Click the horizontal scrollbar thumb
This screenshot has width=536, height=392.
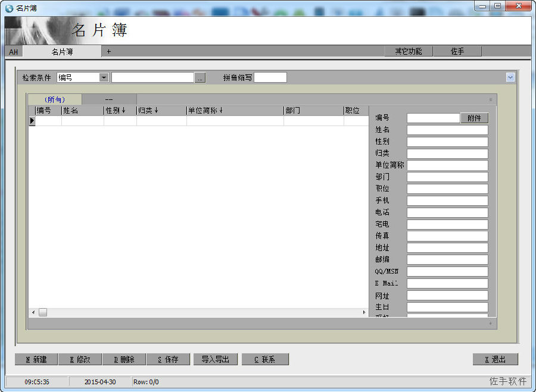pyautogui.click(x=43, y=312)
